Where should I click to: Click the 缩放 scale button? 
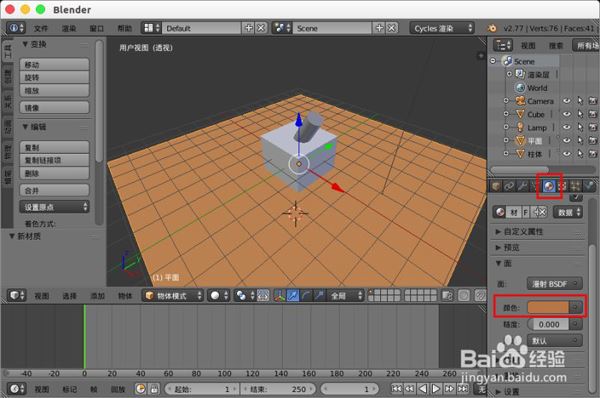point(54,90)
